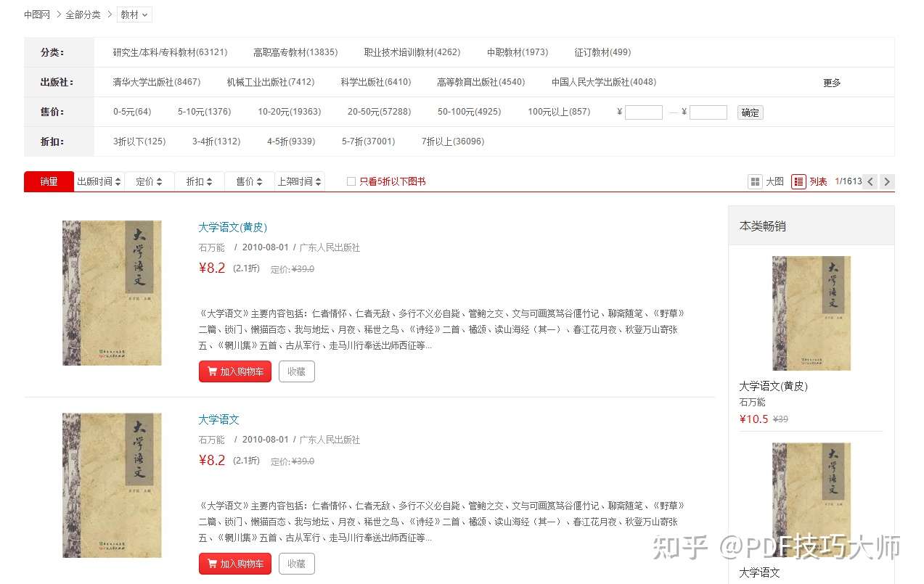Select price range 0-5元
The image size is (924, 584).
pyautogui.click(x=132, y=112)
